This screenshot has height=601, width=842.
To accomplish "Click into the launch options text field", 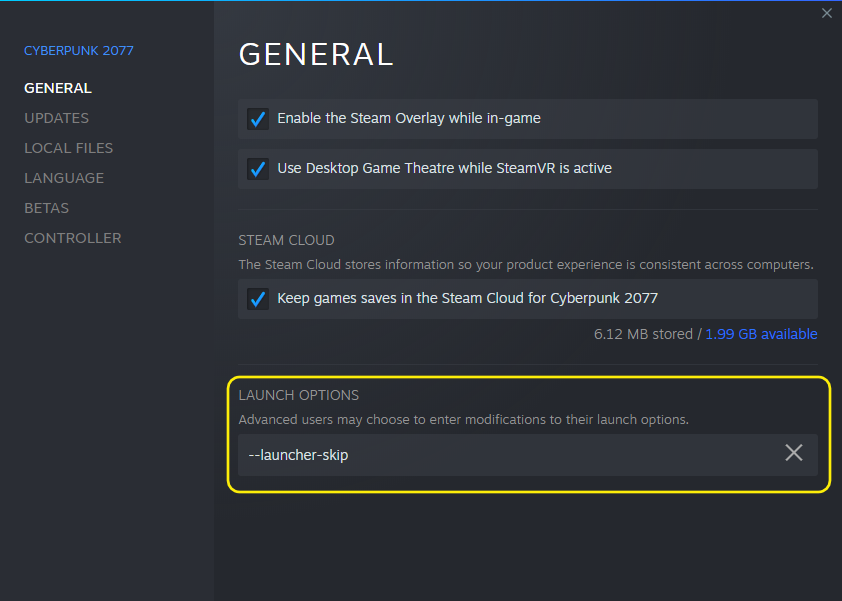I will tap(500, 455).
